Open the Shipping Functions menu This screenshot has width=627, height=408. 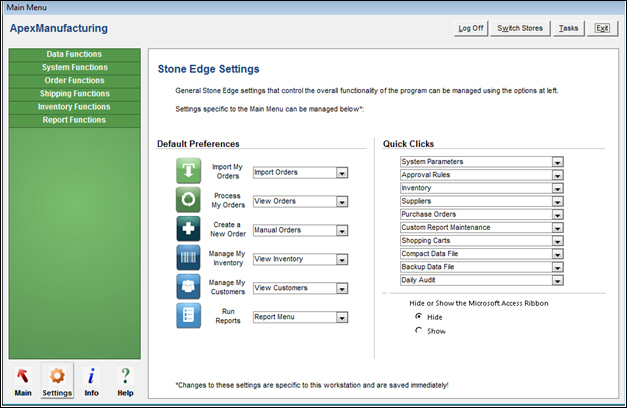tap(74, 94)
